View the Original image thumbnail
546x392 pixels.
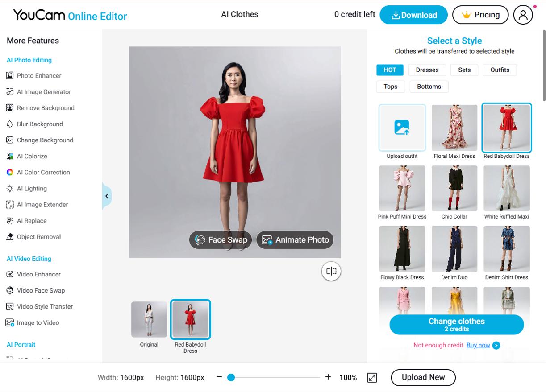149,319
